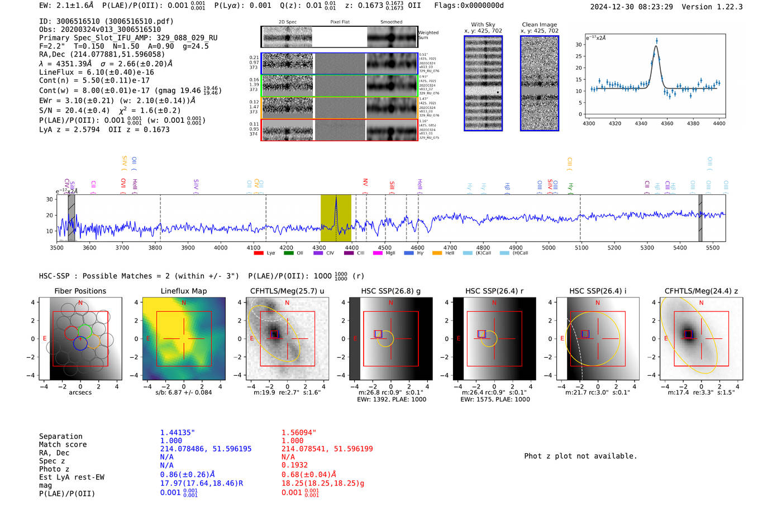The image size is (782, 532).
Task: Click the green OII legend swatch
Action: (288, 253)
